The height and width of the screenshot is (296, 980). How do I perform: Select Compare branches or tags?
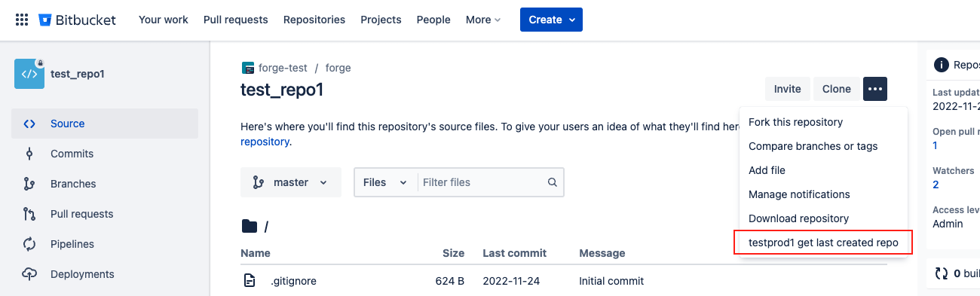click(x=824, y=146)
